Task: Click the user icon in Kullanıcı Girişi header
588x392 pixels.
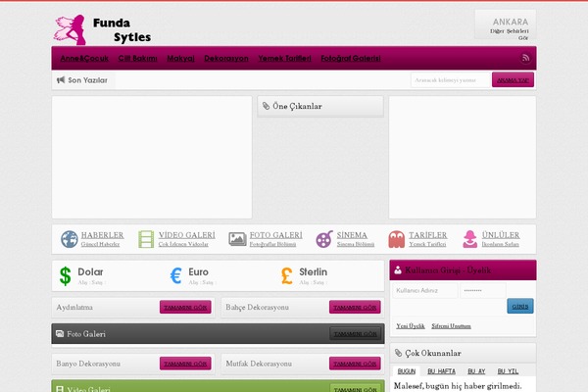Action: point(398,269)
